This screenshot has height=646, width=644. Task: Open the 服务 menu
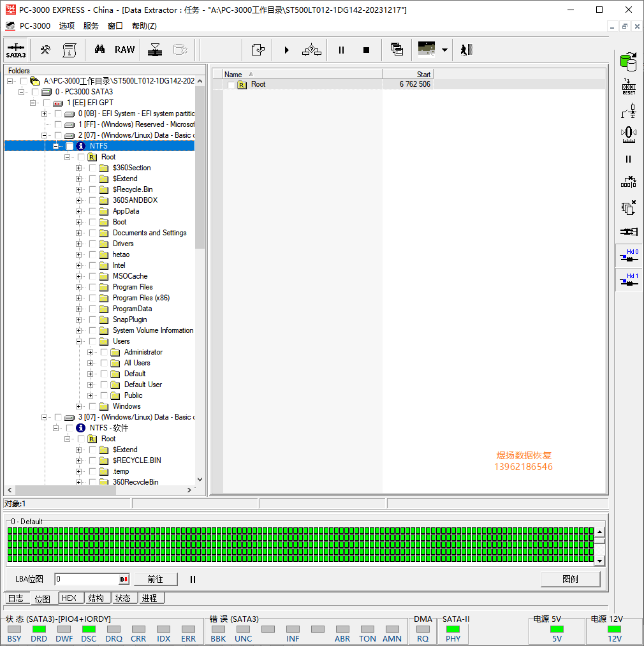(91, 26)
